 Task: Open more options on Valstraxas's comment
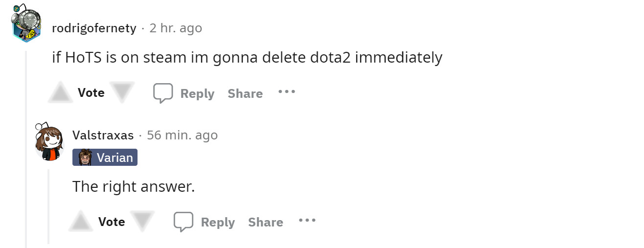[307, 221]
